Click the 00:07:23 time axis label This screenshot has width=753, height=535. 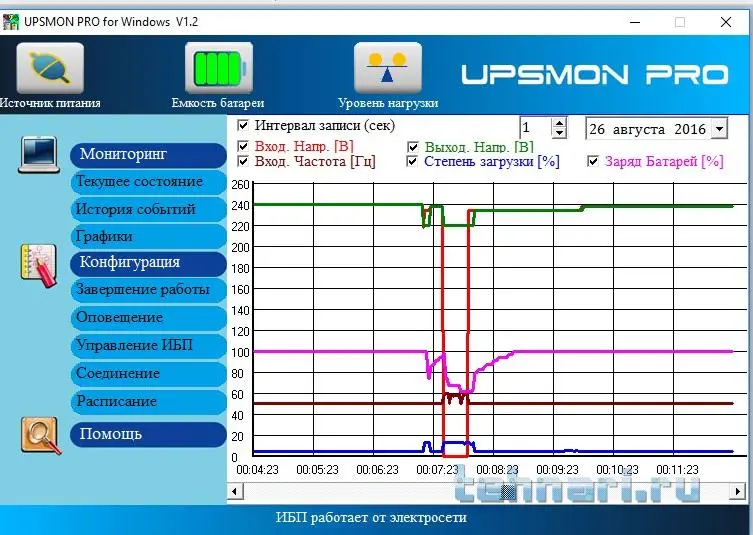coord(437,470)
